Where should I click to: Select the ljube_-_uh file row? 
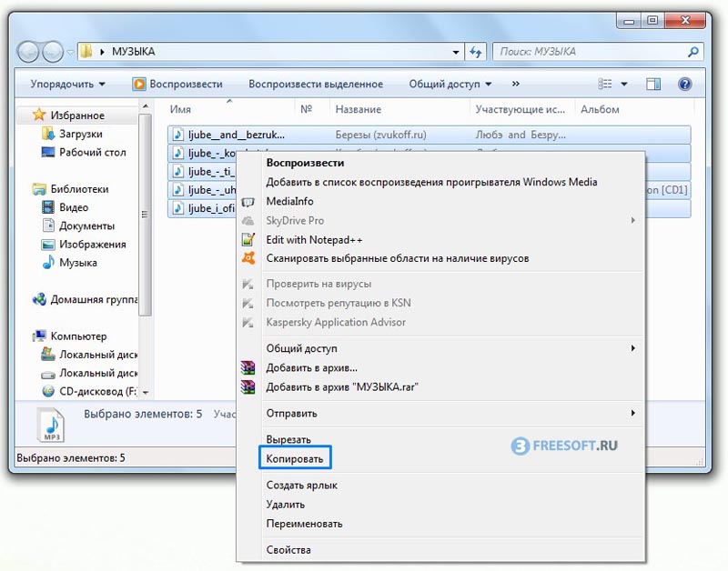(202, 190)
